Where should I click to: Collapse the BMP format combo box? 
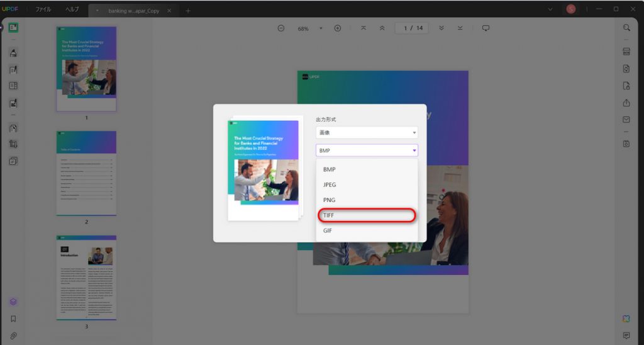[x=367, y=150]
